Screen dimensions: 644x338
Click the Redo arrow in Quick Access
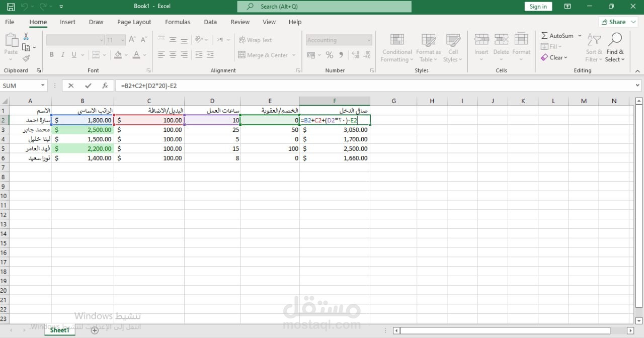(43, 7)
